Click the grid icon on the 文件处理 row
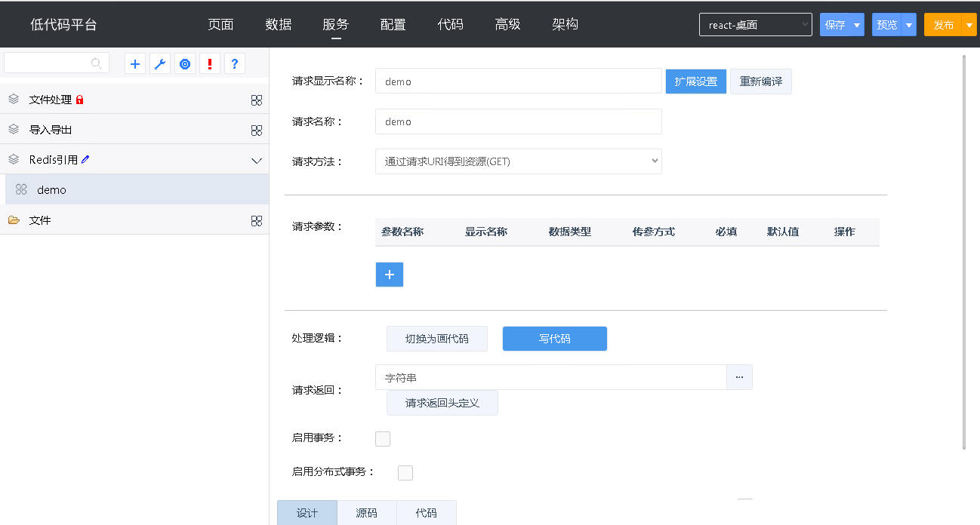The image size is (980, 525). 257,100
